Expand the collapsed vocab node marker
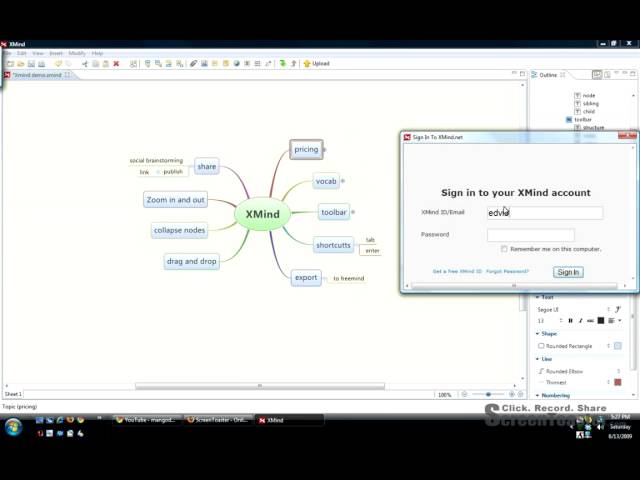The width and height of the screenshot is (640, 480). coord(343,181)
